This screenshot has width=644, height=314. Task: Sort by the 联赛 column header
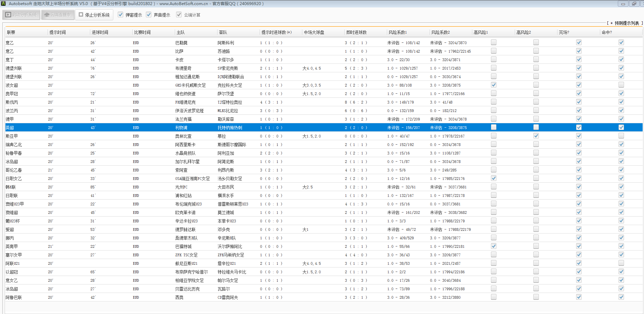coord(11,32)
